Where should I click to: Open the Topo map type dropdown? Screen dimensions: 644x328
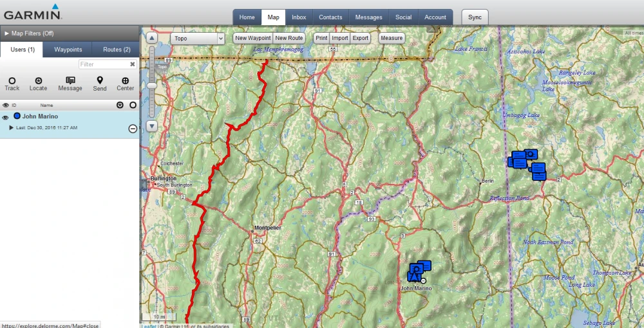pos(197,39)
